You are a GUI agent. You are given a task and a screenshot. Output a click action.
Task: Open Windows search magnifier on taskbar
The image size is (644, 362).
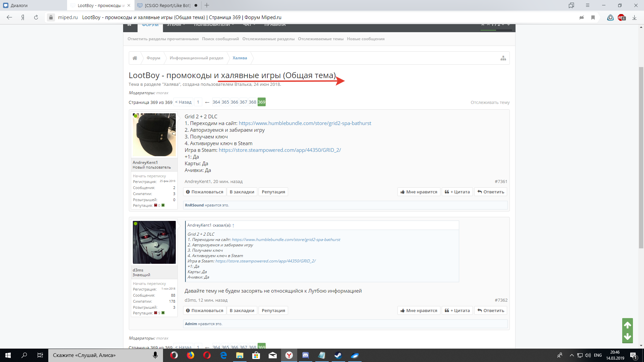24,355
